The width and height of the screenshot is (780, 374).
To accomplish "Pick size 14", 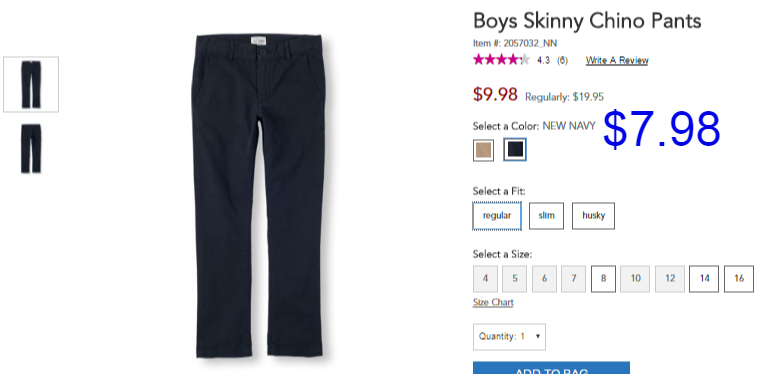I will pos(704,279).
